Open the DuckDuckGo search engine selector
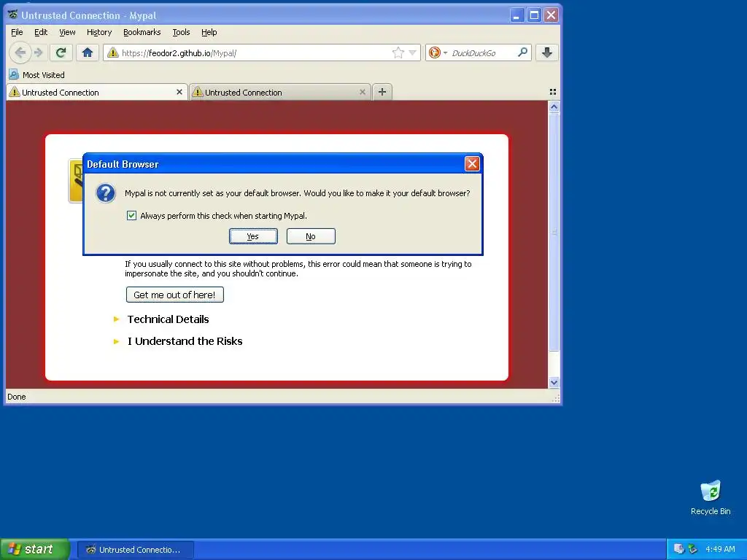747x560 pixels. point(438,52)
